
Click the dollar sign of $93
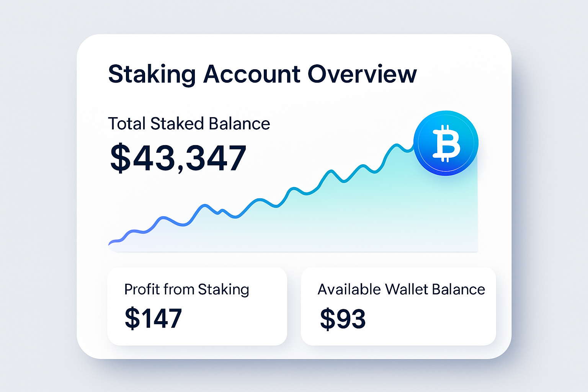pyautogui.click(x=328, y=318)
